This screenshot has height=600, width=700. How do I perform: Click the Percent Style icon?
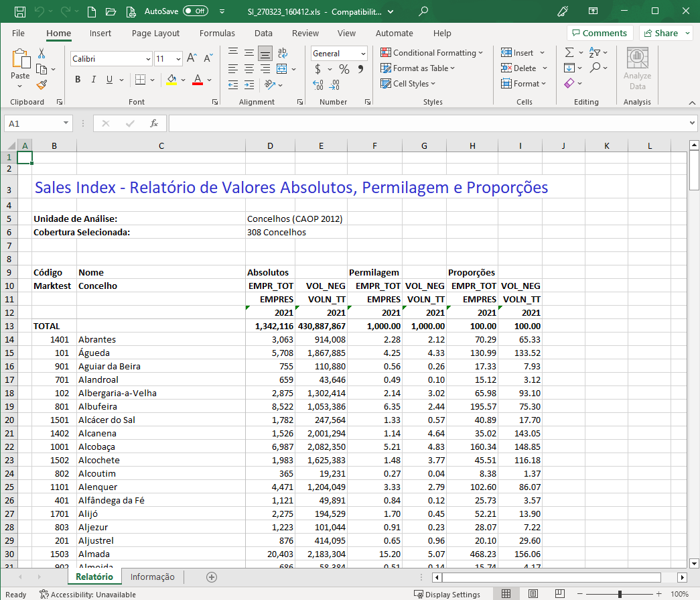(344, 69)
